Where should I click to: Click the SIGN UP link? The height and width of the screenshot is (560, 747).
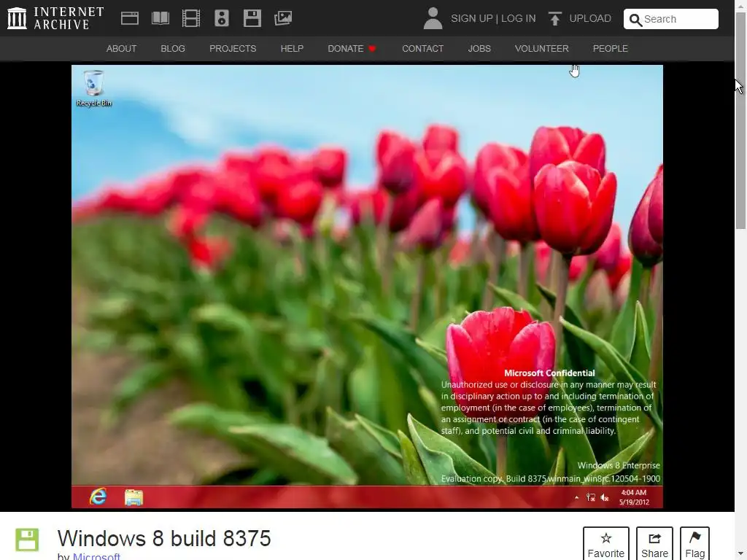472,18
